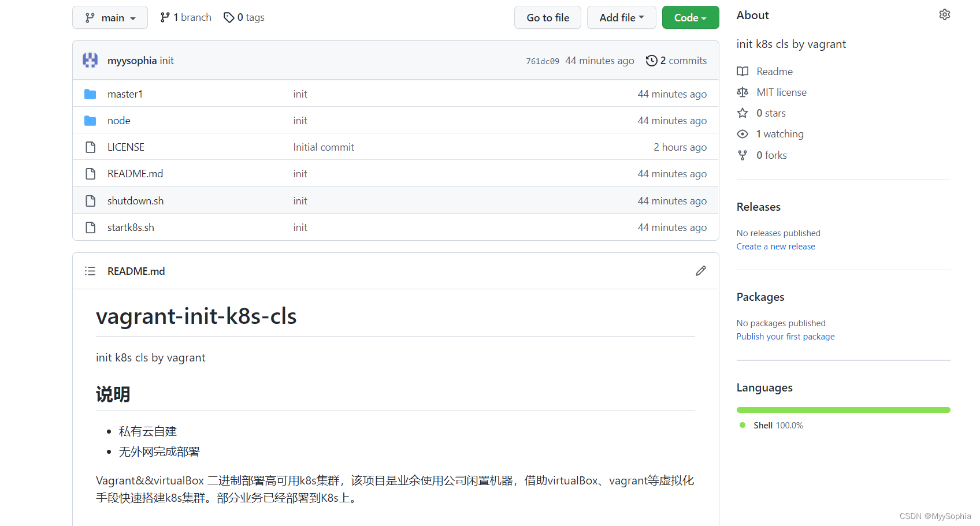Click the README.md file icon in list
Screen dimensions: 980x526
coord(90,173)
